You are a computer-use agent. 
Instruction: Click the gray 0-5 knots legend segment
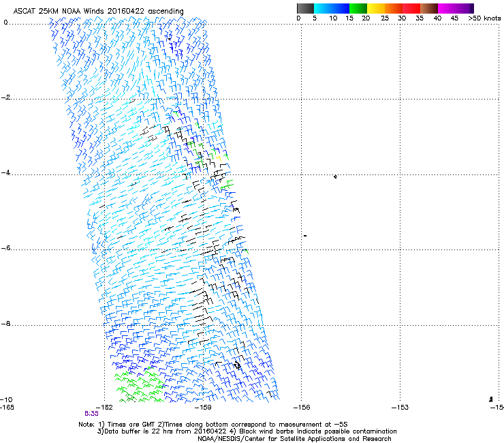[x=305, y=8]
